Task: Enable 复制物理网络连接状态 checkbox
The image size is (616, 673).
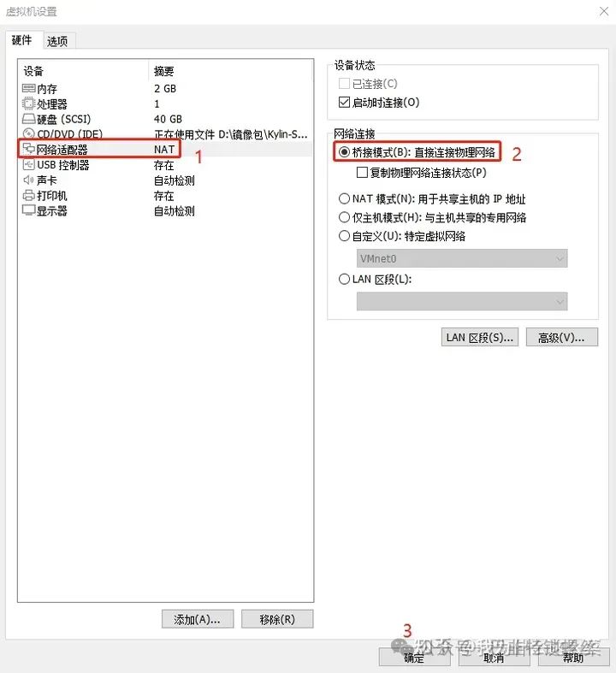Action: pyautogui.click(x=362, y=173)
